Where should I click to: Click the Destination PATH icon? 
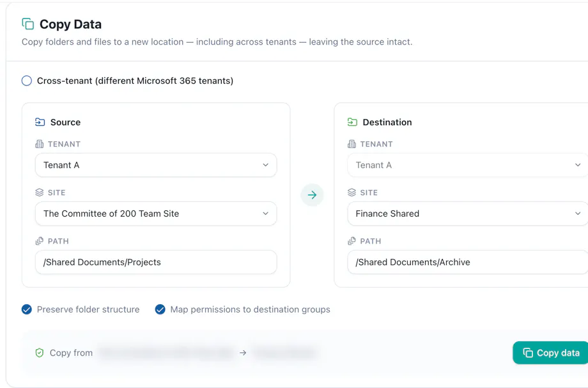(352, 241)
